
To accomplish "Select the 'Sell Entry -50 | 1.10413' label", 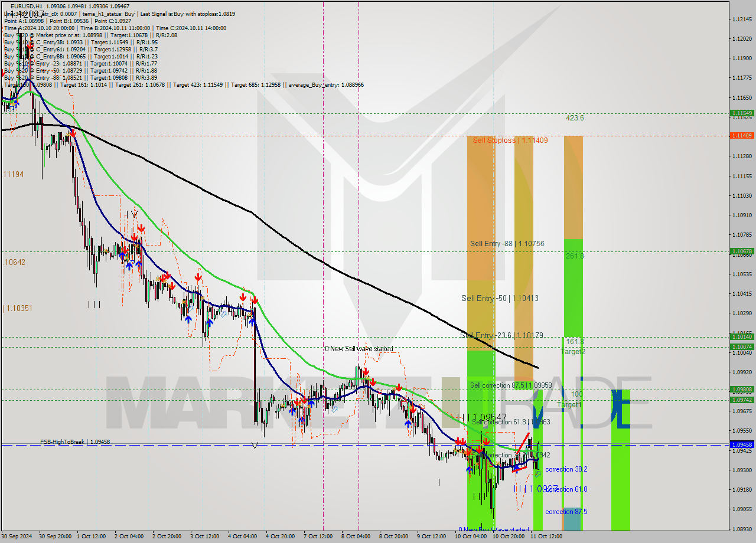I will [500, 298].
